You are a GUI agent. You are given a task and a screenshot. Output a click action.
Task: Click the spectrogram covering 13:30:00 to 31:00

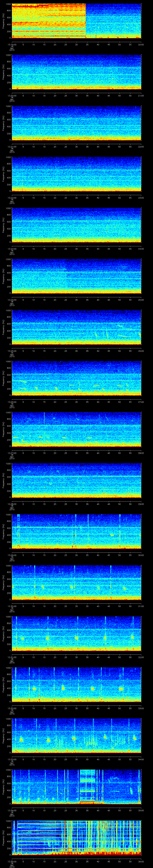[76, 583]
